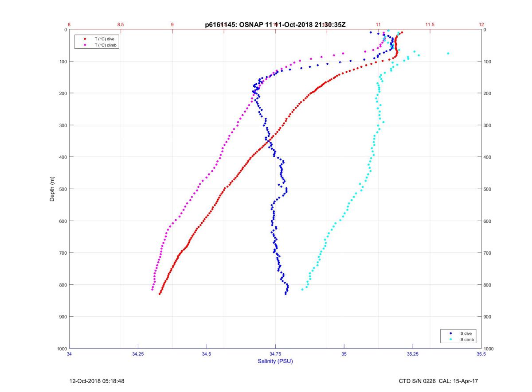
Task: Click '1000' on the right depth axis
Action: coord(489,349)
